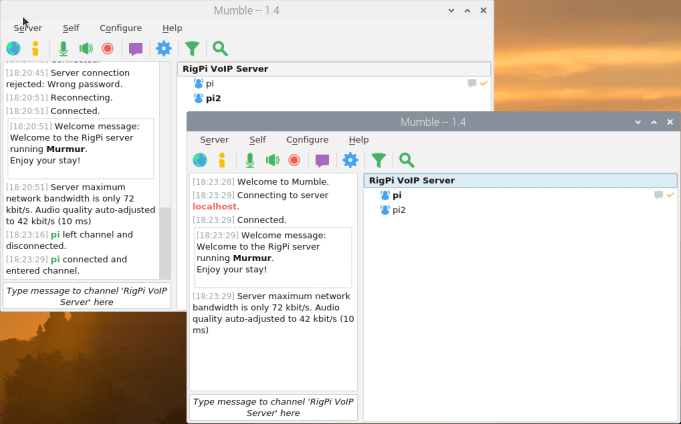
Task: Open Self menu in the front Mumble window
Action: pos(258,140)
